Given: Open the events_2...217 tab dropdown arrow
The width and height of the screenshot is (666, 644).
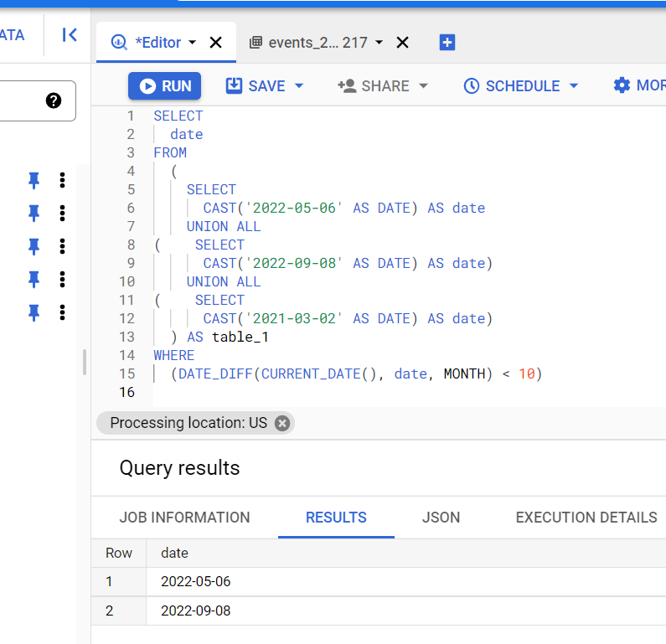Looking at the screenshot, I should [379, 43].
